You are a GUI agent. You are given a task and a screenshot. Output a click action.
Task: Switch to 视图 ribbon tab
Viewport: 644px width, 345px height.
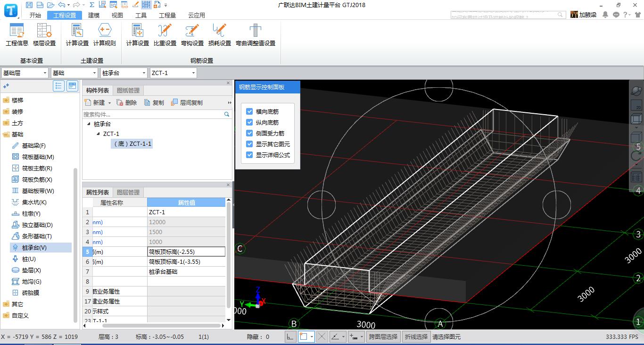point(117,15)
